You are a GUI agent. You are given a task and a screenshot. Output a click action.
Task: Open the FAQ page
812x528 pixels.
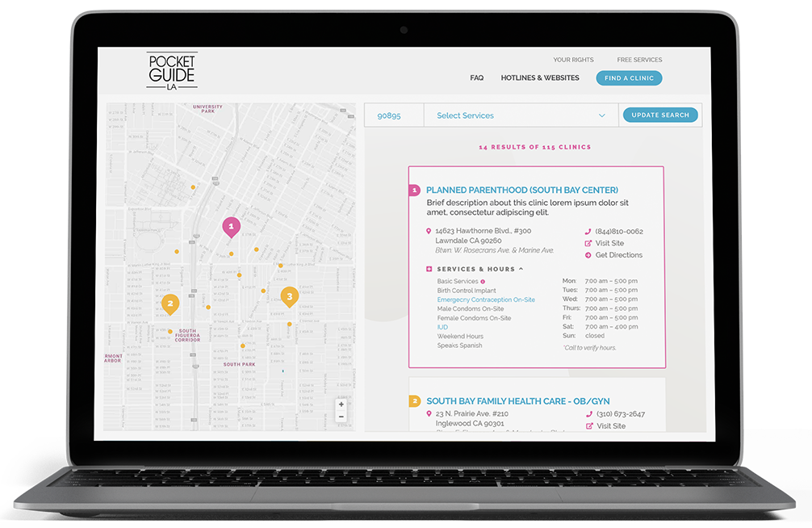(x=476, y=78)
